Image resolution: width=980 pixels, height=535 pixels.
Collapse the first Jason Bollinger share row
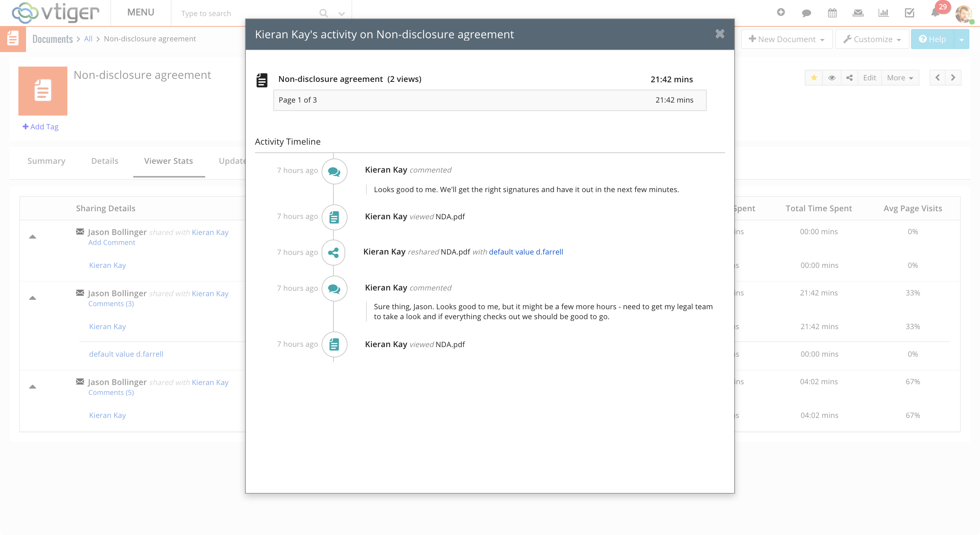point(33,237)
